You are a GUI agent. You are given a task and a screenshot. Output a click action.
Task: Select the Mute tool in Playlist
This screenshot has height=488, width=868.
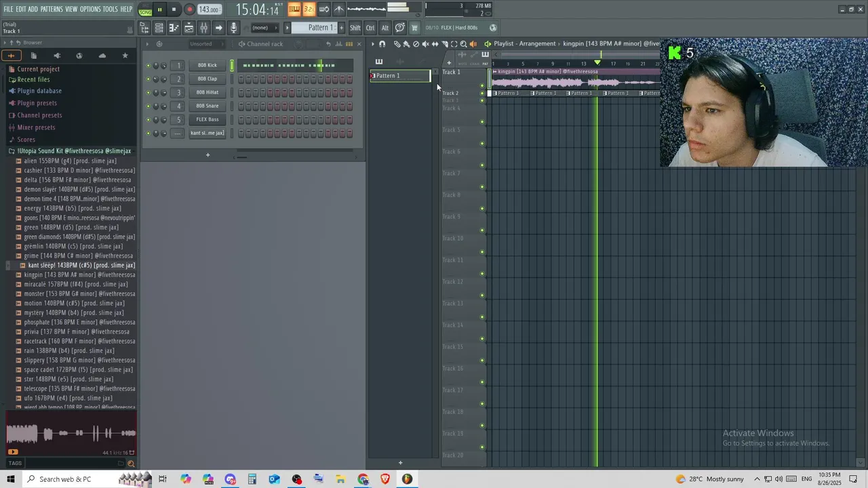(425, 44)
